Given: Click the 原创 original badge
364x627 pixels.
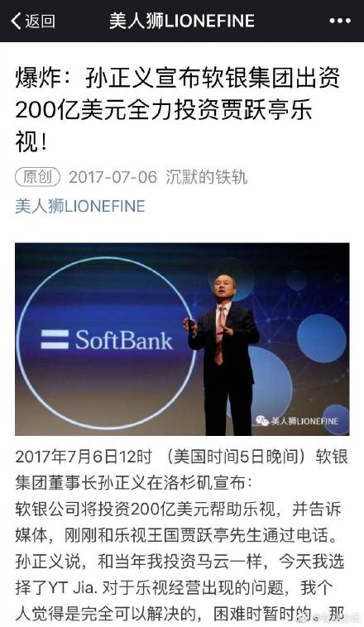Looking at the screenshot, I should [37, 177].
